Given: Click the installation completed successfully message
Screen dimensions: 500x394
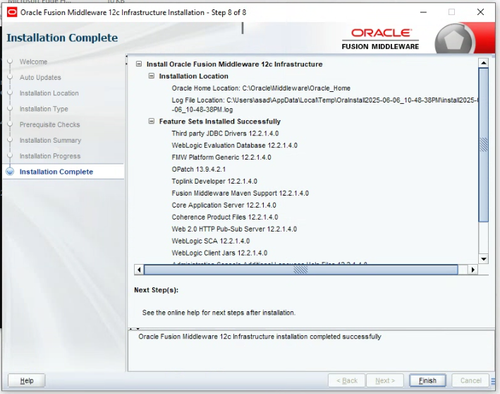Looking at the screenshot, I should (x=260, y=337).
